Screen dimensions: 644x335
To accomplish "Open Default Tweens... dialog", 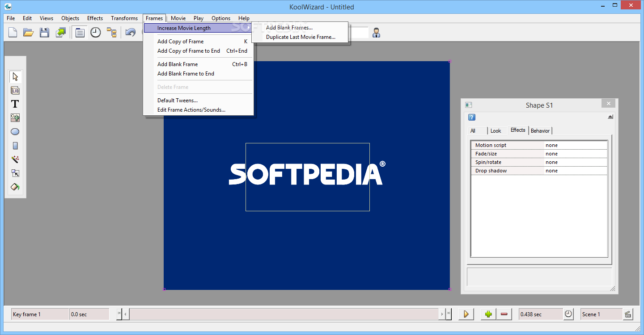I will [x=198, y=100].
